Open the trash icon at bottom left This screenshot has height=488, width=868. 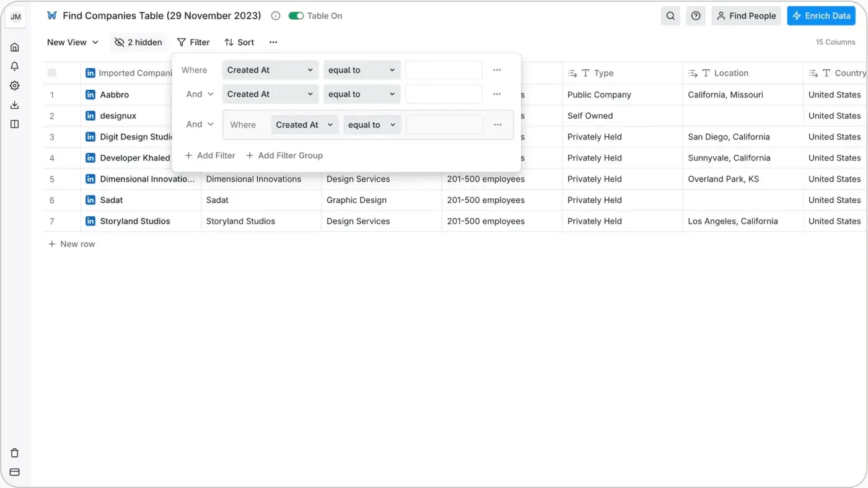15,453
